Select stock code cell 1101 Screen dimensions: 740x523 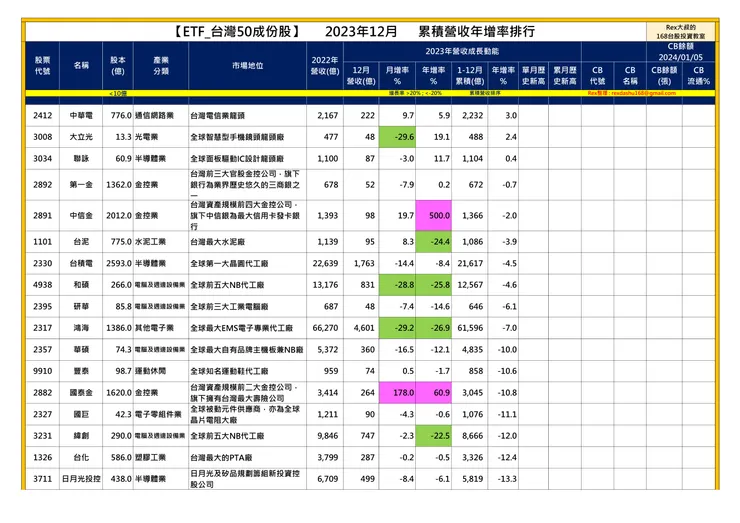tap(42, 242)
